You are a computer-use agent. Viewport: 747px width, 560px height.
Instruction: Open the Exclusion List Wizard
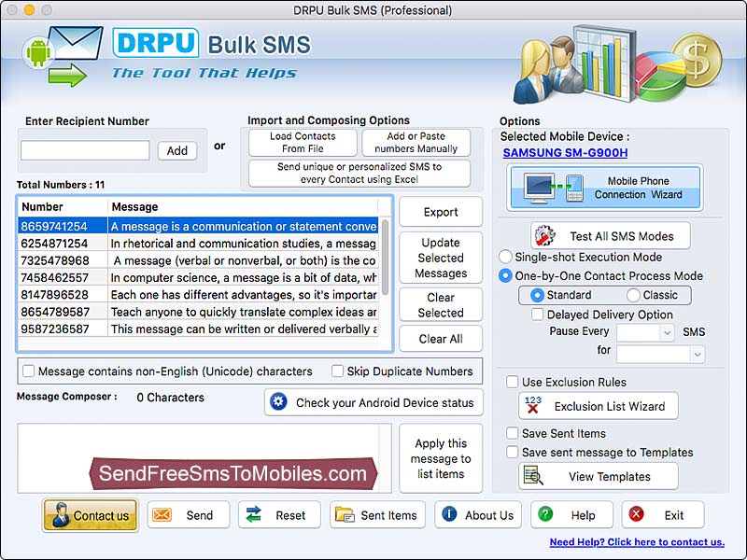click(598, 406)
